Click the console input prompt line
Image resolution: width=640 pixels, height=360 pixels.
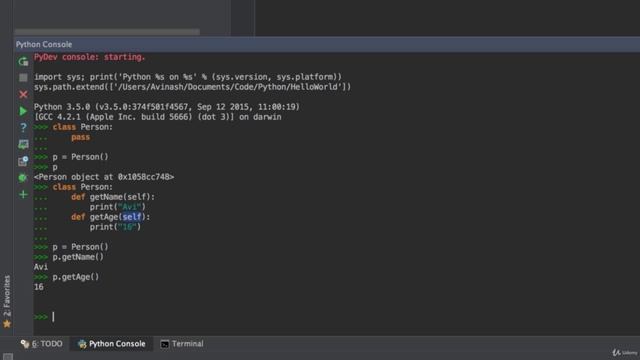point(335,317)
